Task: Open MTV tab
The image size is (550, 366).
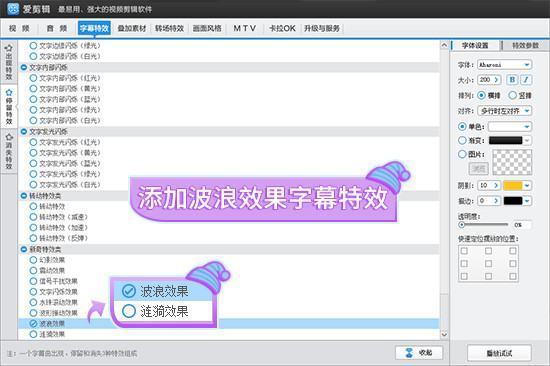Action: (x=244, y=28)
